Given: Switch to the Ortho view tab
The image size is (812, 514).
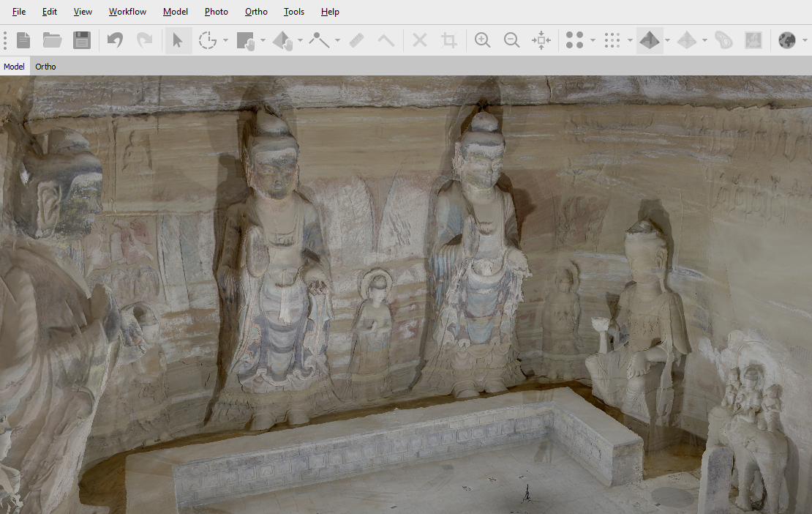Looking at the screenshot, I should (45, 67).
